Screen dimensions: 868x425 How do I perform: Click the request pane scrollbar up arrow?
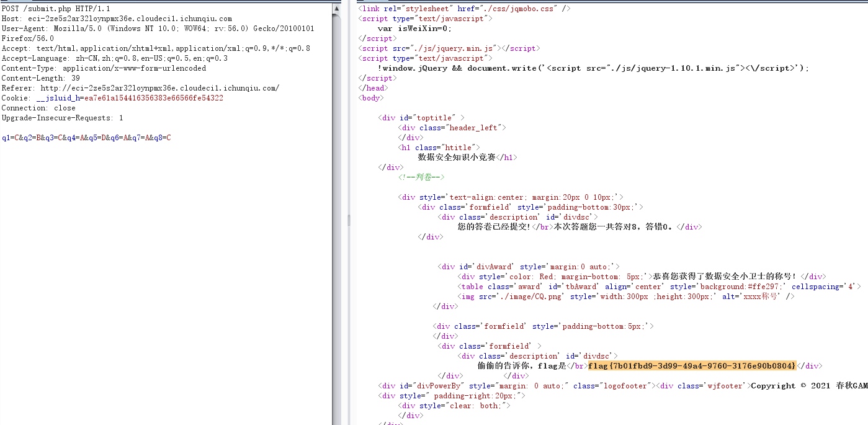pos(336,9)
